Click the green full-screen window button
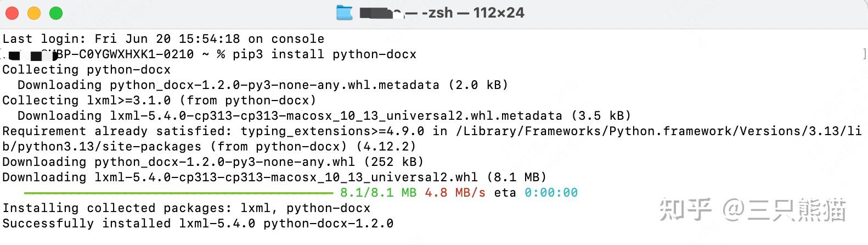The width and height of the screenshot is (868, 245). click(x=56, y=13)
